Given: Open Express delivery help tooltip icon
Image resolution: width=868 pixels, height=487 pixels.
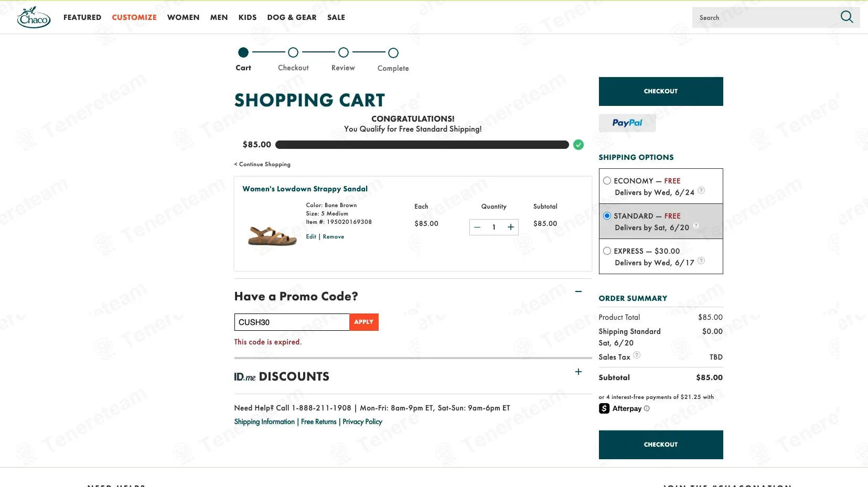Looking at the screenshot, I should tap(701, 261).
